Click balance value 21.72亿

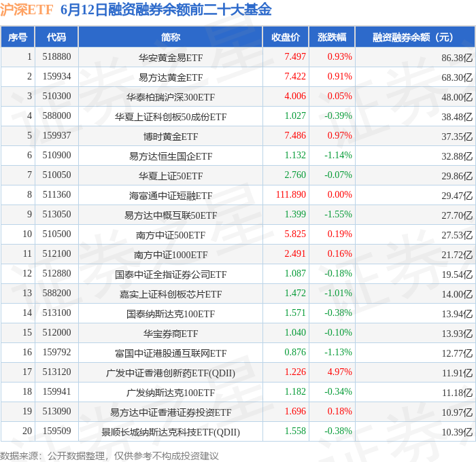(x=457, y=255)
